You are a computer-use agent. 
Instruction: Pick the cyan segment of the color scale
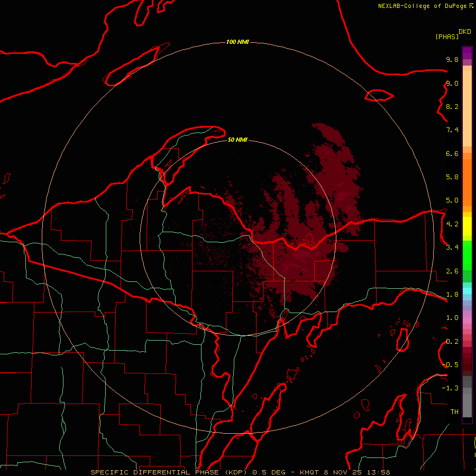pyautogui.click(x=467, y=291)
